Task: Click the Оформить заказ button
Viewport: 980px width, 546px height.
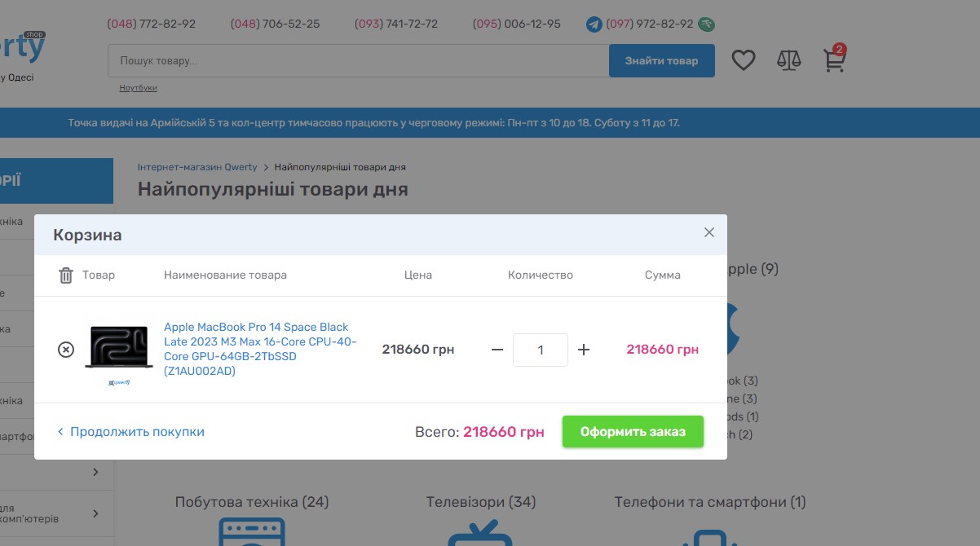Action: tap(632, 432)
